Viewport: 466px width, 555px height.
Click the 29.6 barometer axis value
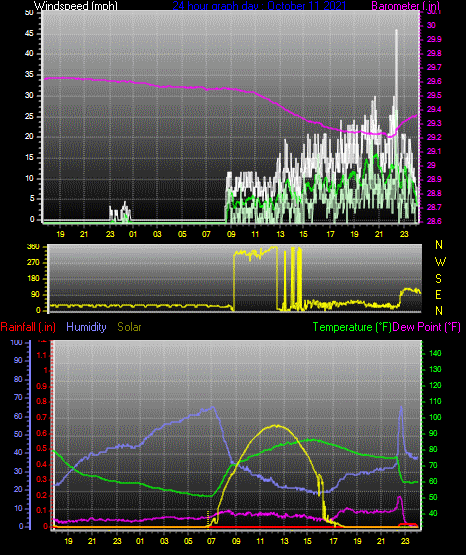pyautogui.click(x=434, y=81)
